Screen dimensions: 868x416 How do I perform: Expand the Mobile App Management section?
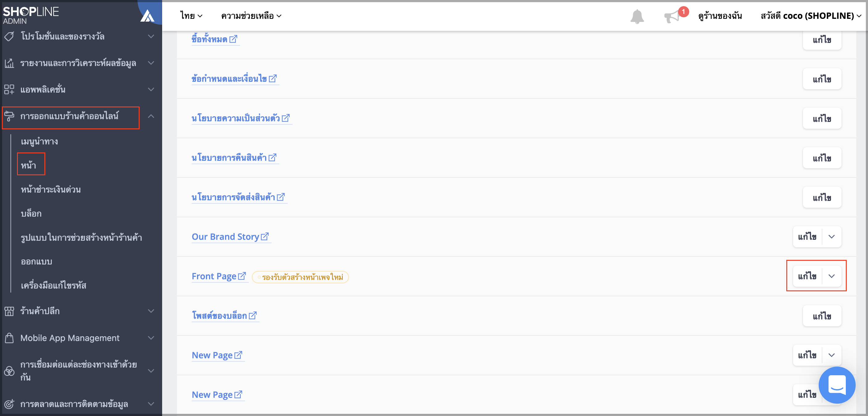(x=151, y=338)
